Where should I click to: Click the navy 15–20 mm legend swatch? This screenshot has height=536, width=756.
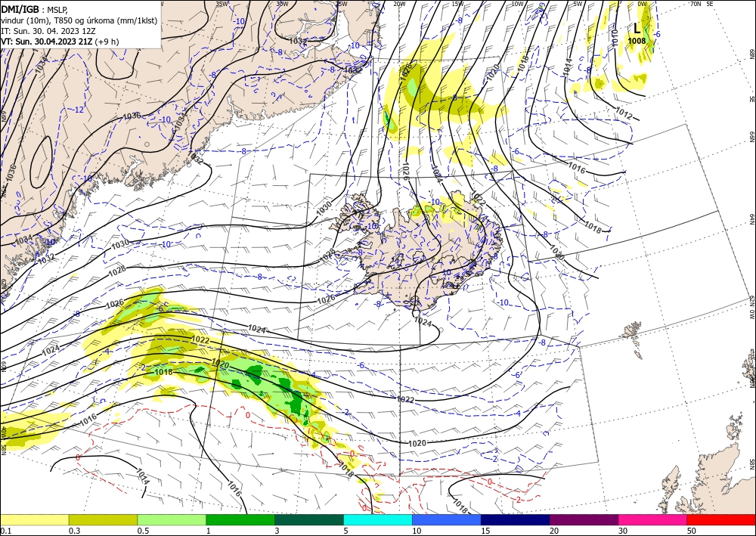coord(516,519)
